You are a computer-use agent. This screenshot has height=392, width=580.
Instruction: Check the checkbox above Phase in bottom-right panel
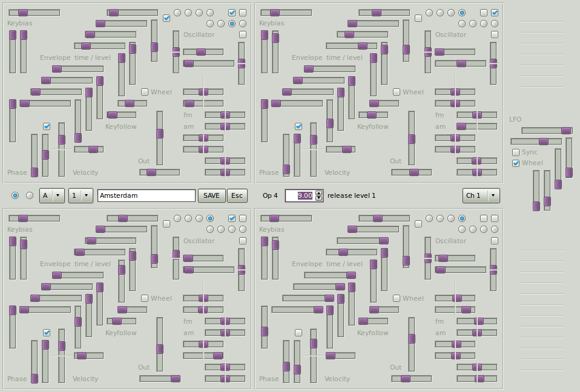click(x=298, y=332)
